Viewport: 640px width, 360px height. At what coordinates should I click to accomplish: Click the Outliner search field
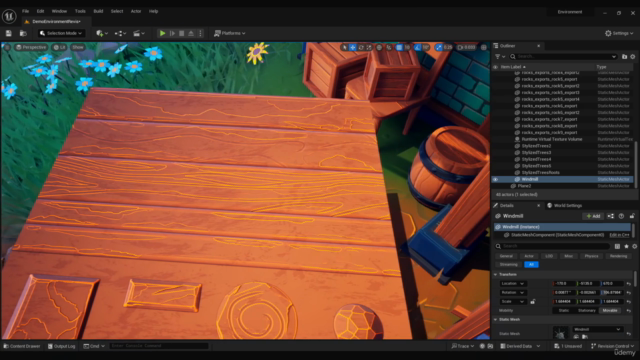click(x=563, y=56)
